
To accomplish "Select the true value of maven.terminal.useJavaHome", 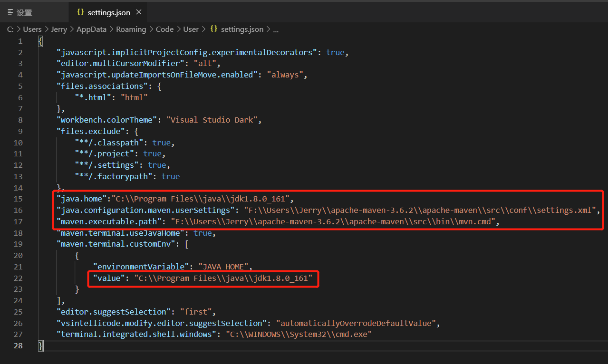I will click(x=203, y=233).
